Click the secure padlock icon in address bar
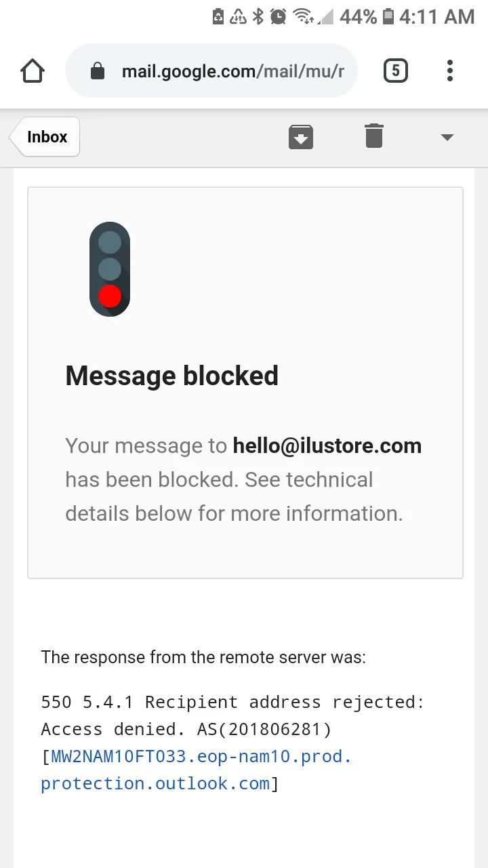The height and width of the screenshot is (868, 488). pyautogui.click(x=98, y=71)
